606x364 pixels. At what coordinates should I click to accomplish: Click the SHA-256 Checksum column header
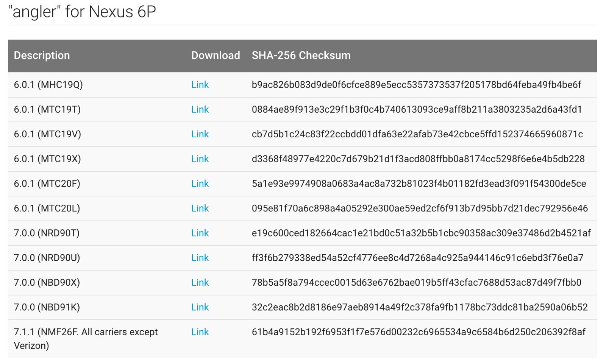point(301,55)
